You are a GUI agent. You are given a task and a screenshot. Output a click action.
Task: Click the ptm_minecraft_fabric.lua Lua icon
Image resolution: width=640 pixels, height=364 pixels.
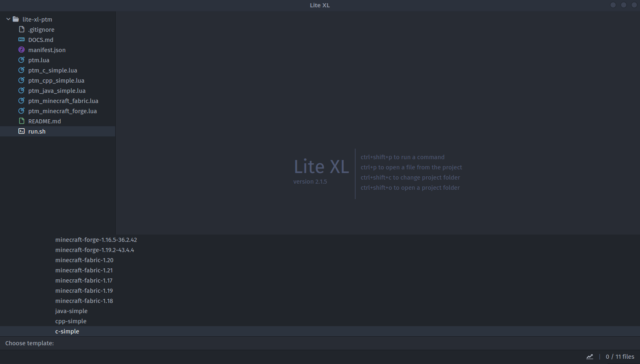point(22,101)
